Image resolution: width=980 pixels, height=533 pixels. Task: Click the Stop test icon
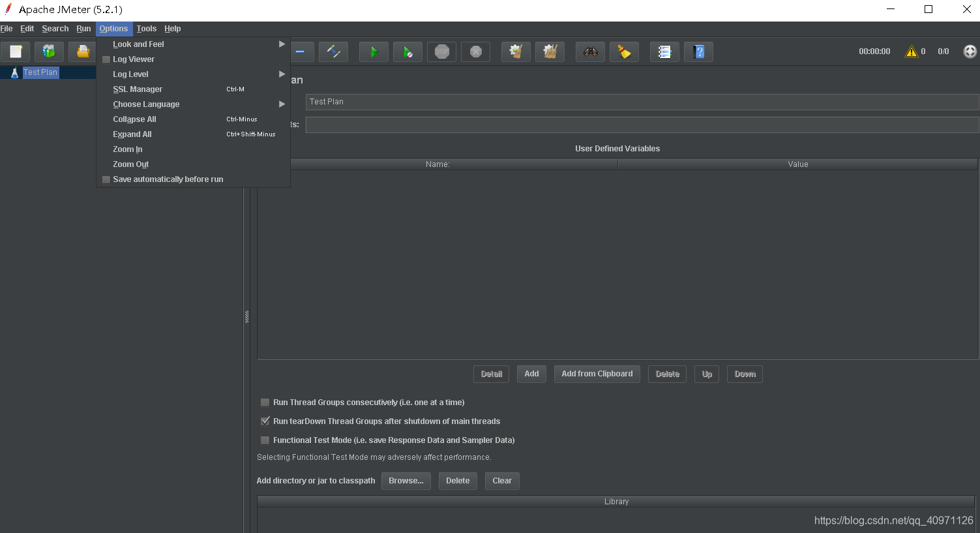click(x=441, y=52)
